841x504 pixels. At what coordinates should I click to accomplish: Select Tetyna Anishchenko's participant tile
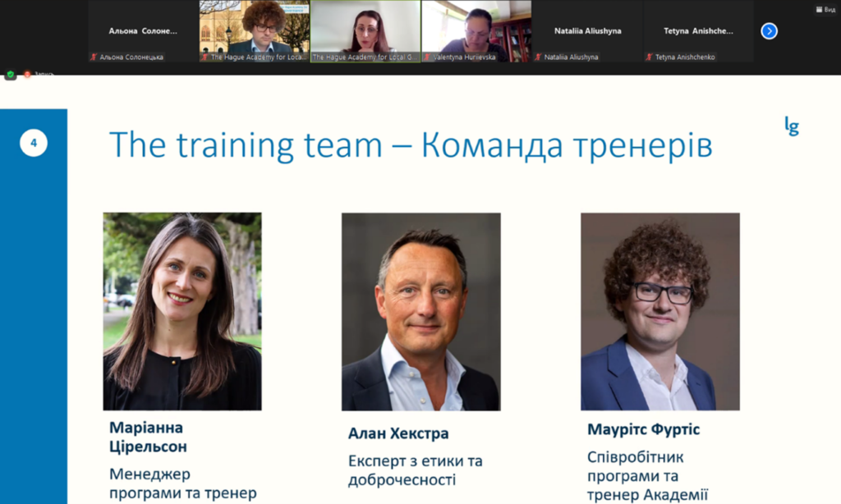point(698,31)
